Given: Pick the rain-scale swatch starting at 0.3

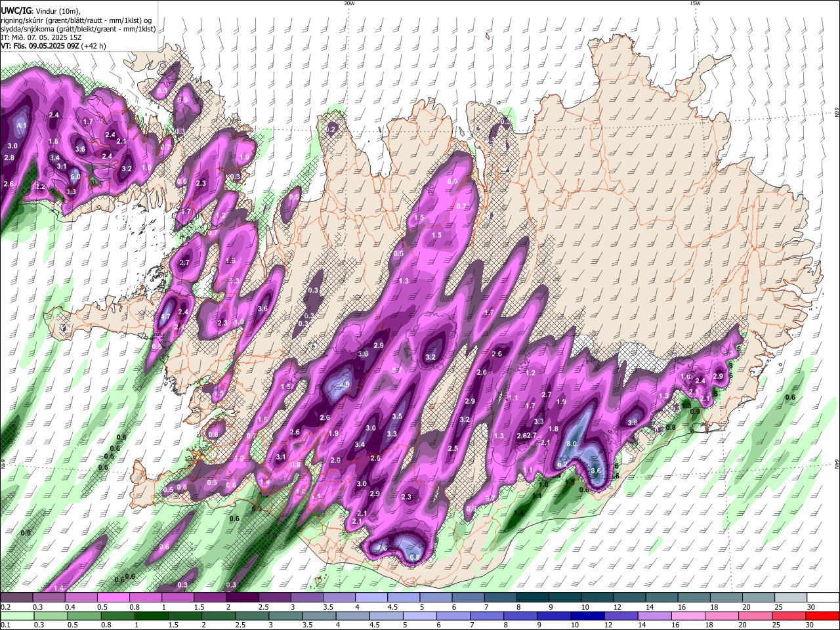Looking at the screenshot, I should [x=51, y=616].
